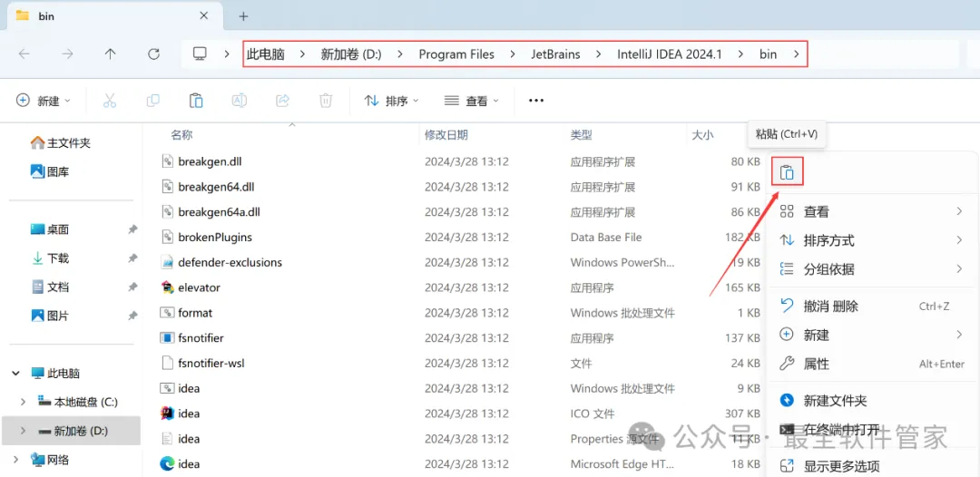
Task: Open 查看 submenu in context menu
Action: [872, 212]
